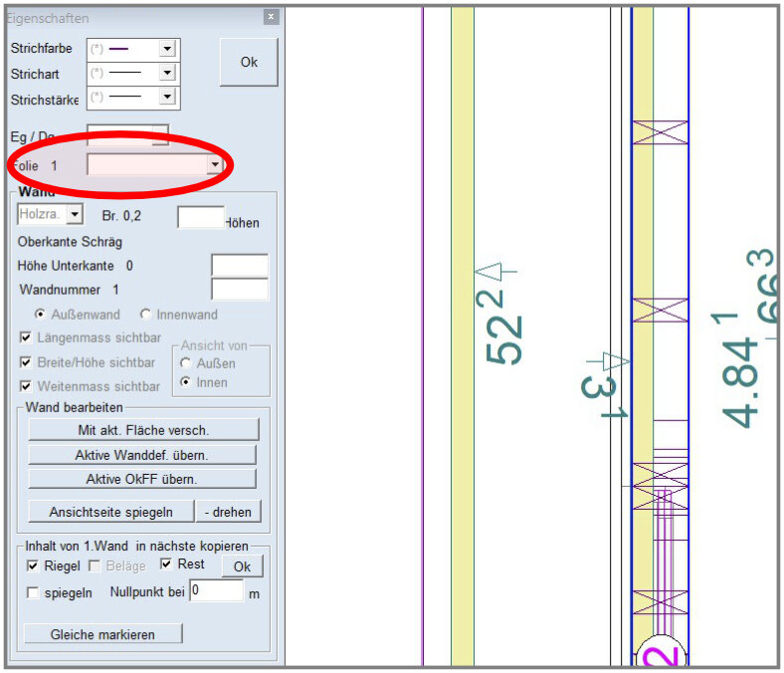Expand the Folie layer dropdown
Image resolution: width=784 pixels, height=673 pixels.
tap(214, 165)
